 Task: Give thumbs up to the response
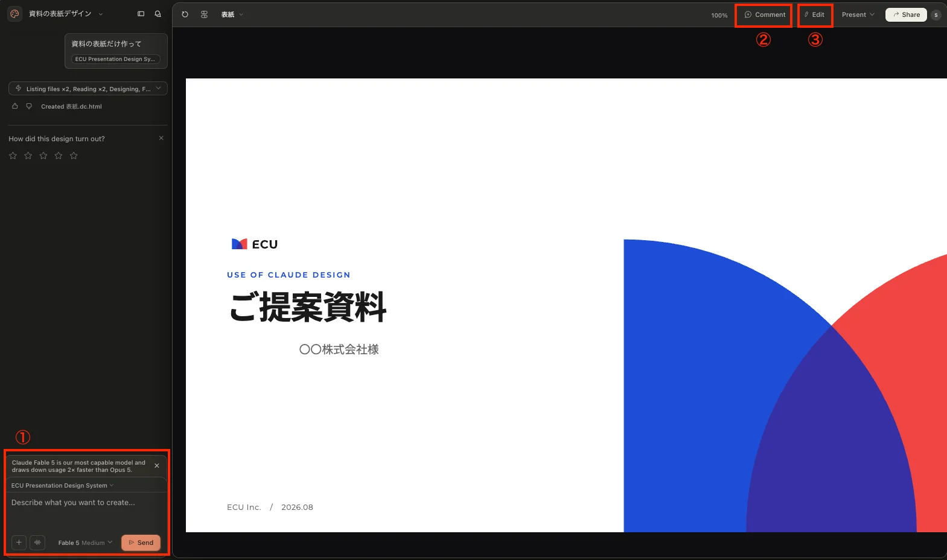[x=15, y=106]
